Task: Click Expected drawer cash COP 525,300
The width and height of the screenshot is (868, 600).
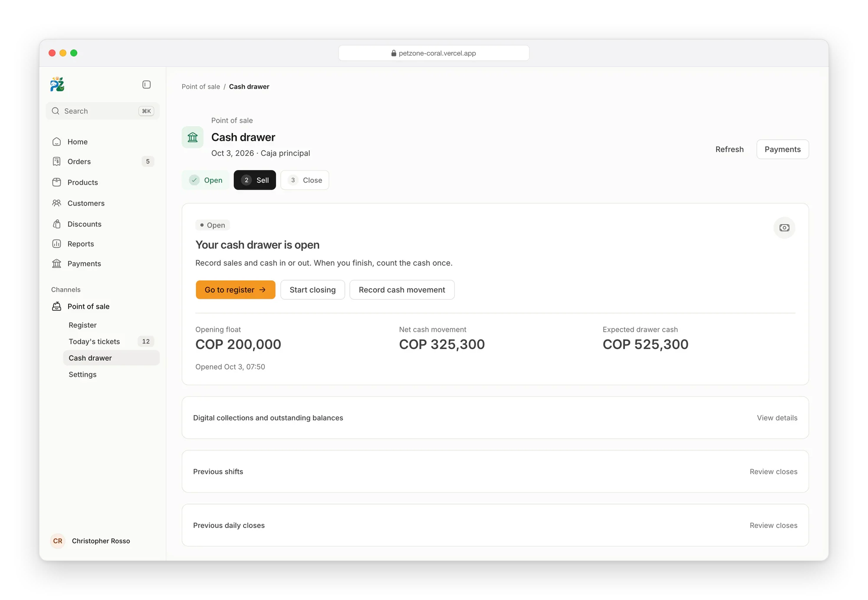Action: click(645, 344)
